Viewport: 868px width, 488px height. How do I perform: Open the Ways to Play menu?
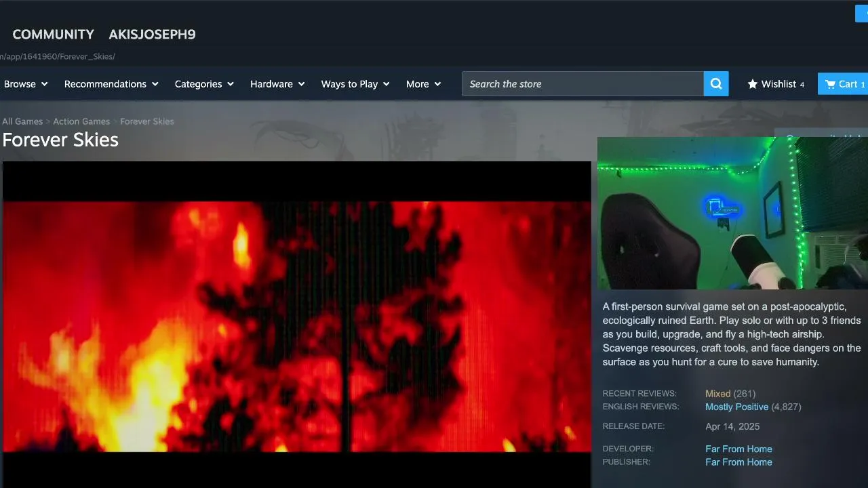point(355,84)
